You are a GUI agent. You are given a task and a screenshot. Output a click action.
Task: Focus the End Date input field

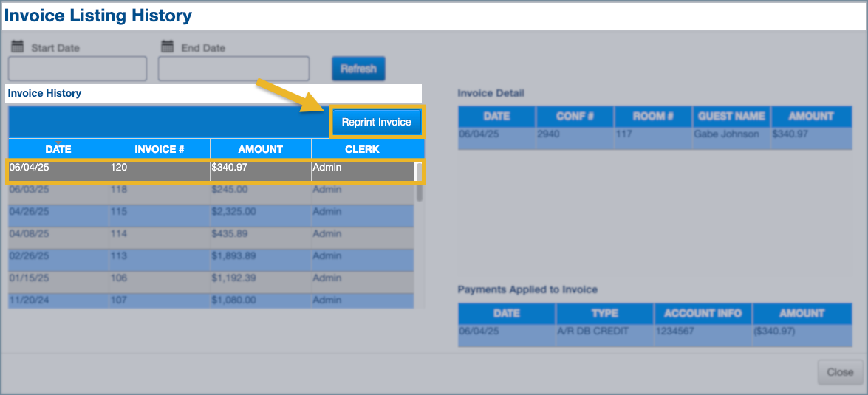pos(233,69)
